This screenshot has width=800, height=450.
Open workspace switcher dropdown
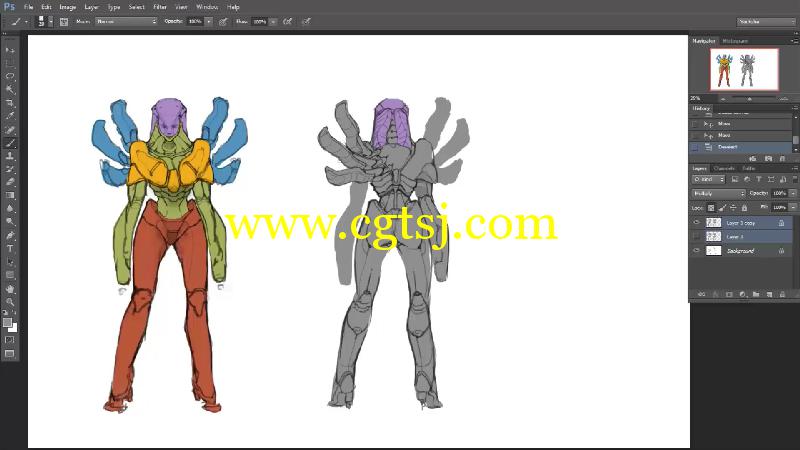click(x=766, y=21)
